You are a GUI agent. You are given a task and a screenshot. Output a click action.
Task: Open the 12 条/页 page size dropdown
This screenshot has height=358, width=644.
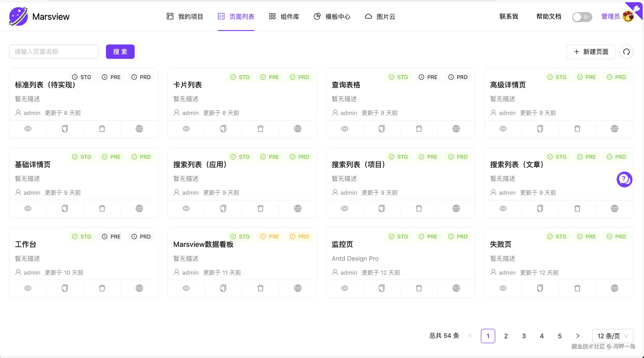(x=613, y=336)
